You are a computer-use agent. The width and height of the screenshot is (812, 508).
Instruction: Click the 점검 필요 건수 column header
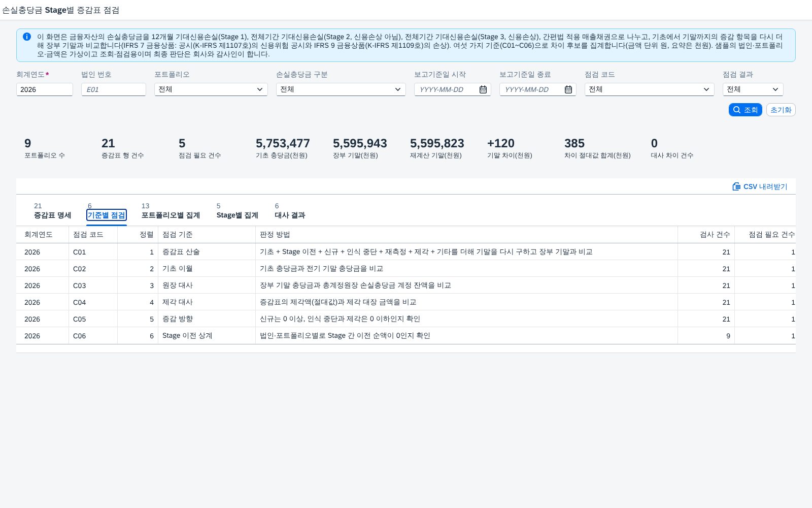[x=765, y=234]
